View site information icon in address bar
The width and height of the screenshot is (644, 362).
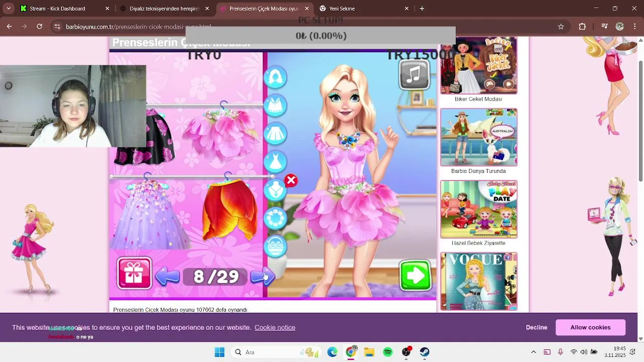(57, 27)
